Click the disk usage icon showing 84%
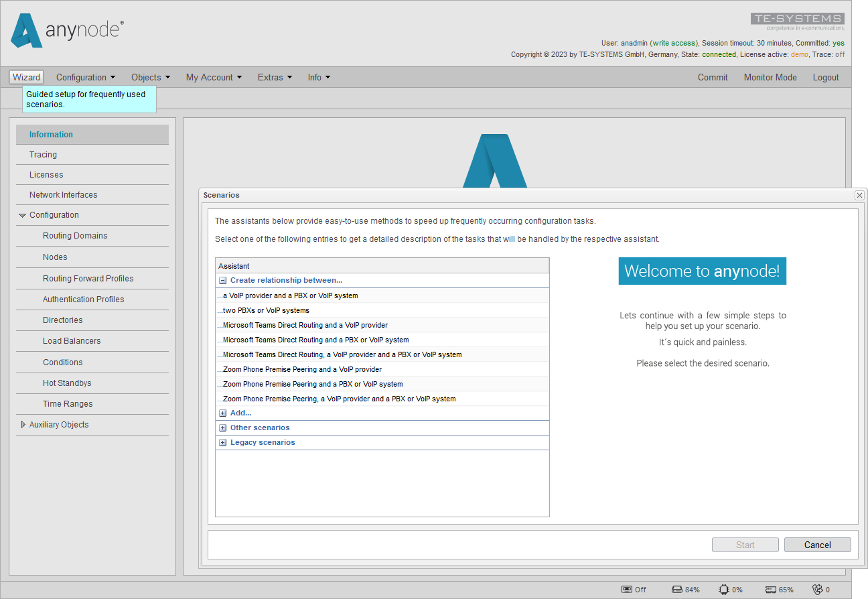The image size is (868, 599). tap(676, 590)
